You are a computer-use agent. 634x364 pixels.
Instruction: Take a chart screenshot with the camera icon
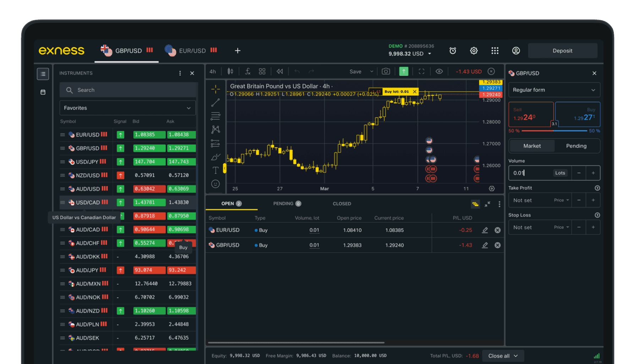tap(386, 71)
